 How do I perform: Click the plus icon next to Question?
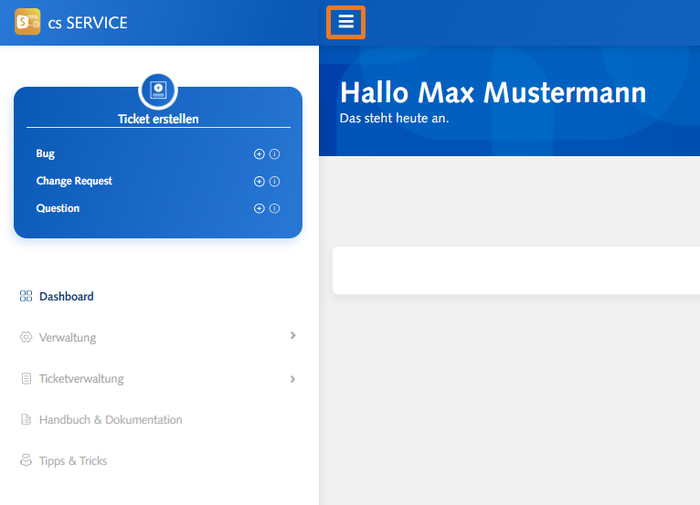pyautogui.click(x=259, y=208)
